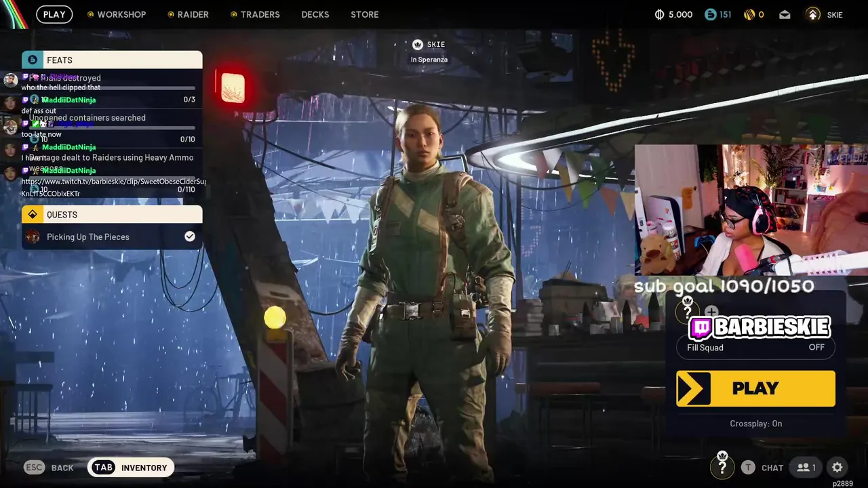Open the settings gear icon
Image resolution: width=868 pixels, height=488 pixels.
pos(837,467)
